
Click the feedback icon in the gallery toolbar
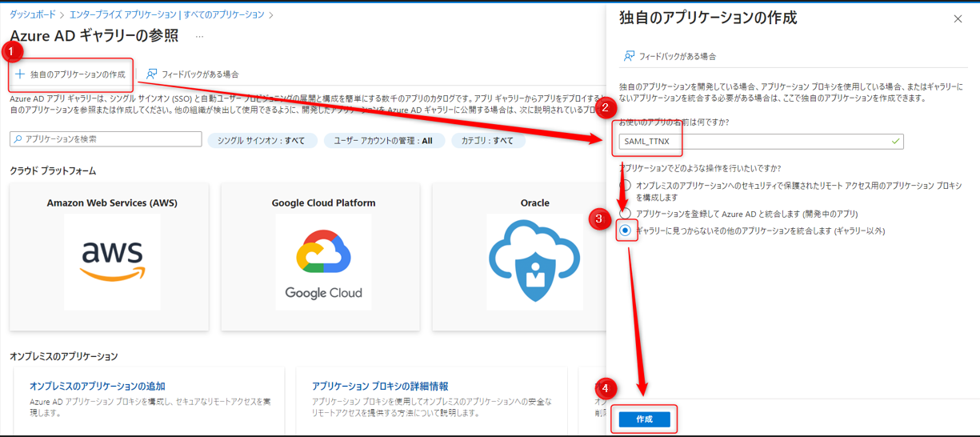click(151, 74)
